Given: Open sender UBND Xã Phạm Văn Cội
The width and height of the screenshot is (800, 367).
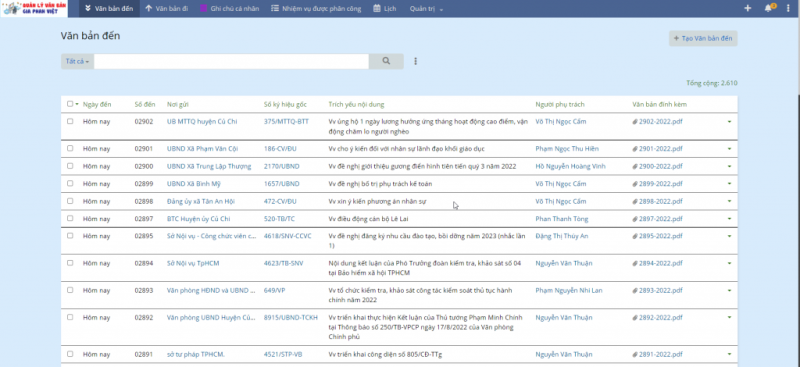Looking at the screenshot, I should tap(203, 149).
